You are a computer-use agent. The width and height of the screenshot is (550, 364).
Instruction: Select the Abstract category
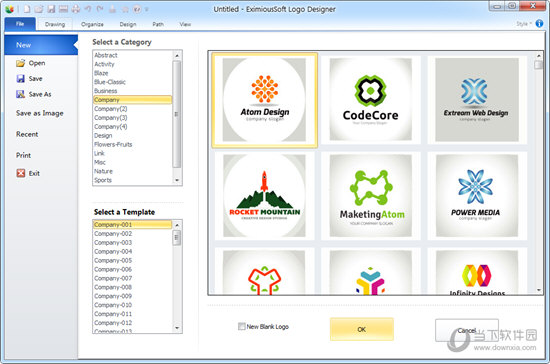click(133, 55)
